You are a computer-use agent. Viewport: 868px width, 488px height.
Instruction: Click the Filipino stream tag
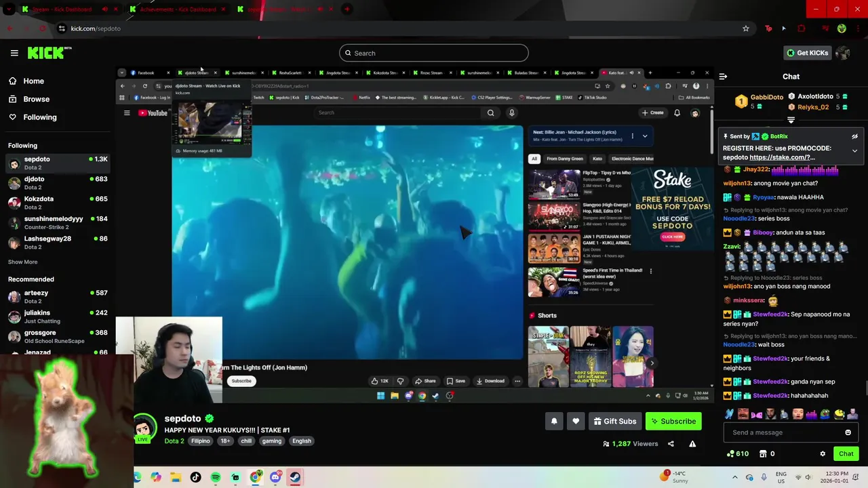(x=201, y=441)
